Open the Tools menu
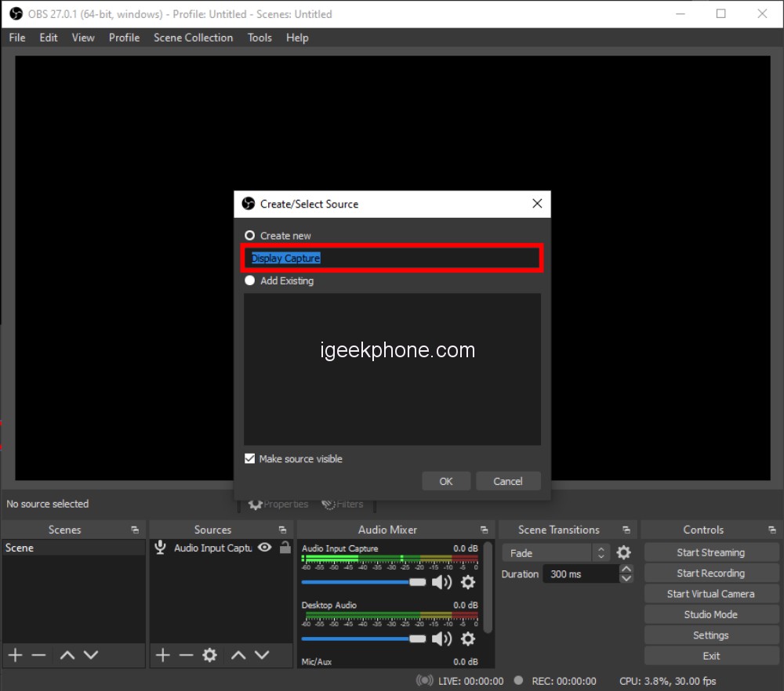The height and width of the screenshot is (691, 784). click(x=260, y=38)
